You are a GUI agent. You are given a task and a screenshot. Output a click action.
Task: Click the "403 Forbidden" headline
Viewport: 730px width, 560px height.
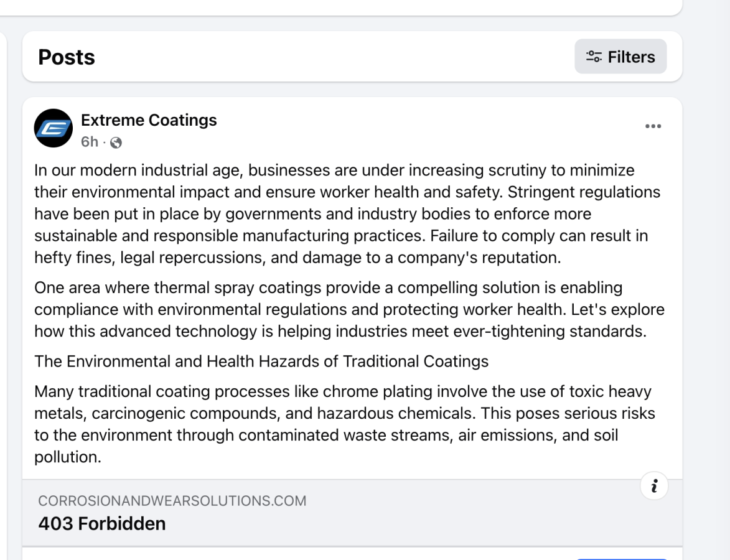tap(101, 523)
